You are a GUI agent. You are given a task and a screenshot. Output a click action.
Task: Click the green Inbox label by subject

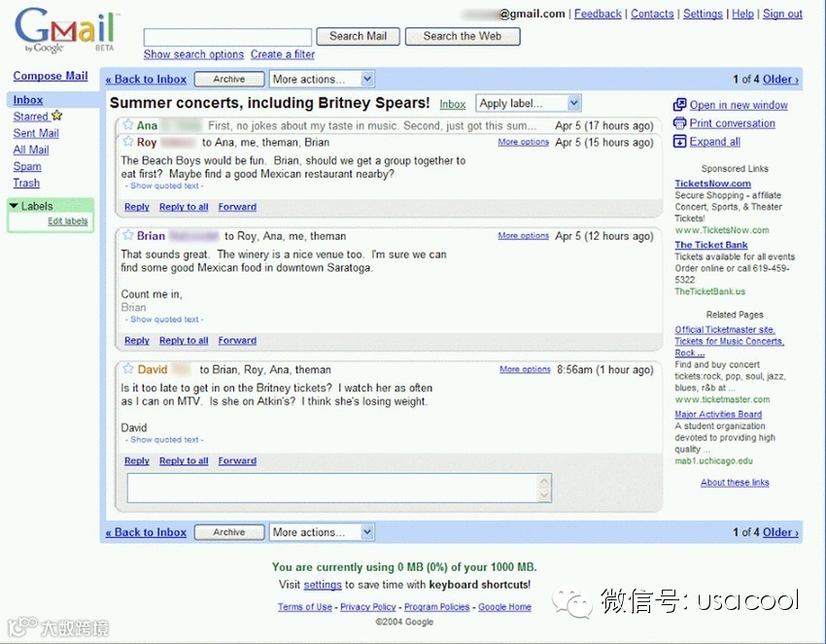click(453, 104)
